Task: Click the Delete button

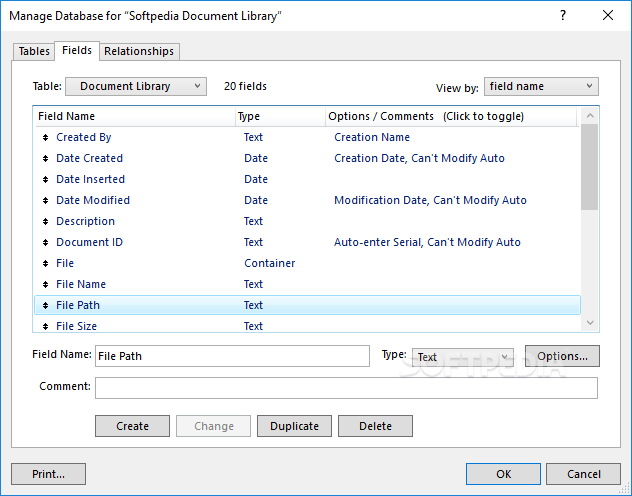Action: [x=375, y=426]
